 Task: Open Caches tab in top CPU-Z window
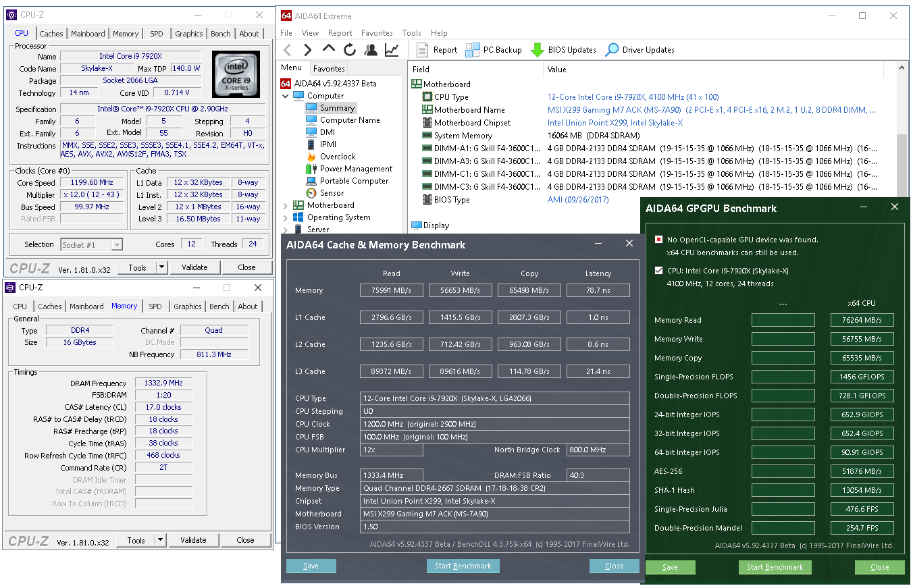coord(51,34)
